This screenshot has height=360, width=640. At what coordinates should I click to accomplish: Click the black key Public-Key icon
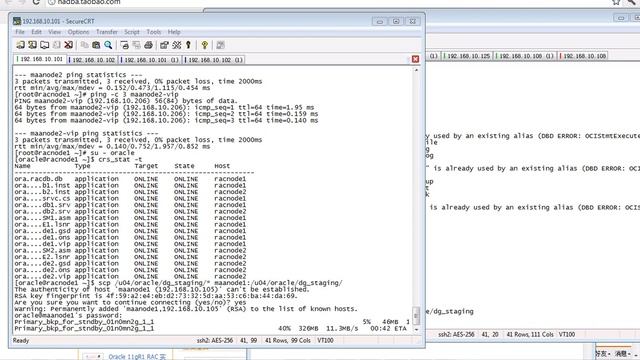(188, 45)
